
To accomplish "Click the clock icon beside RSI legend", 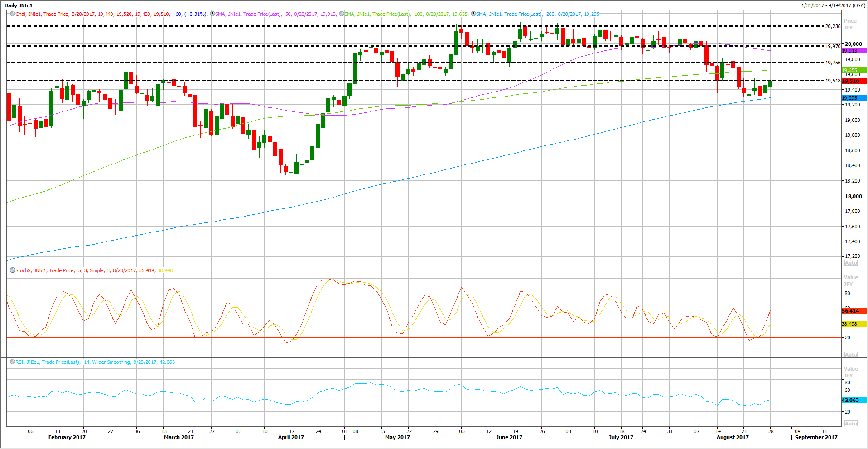I will tap(12, 362).
